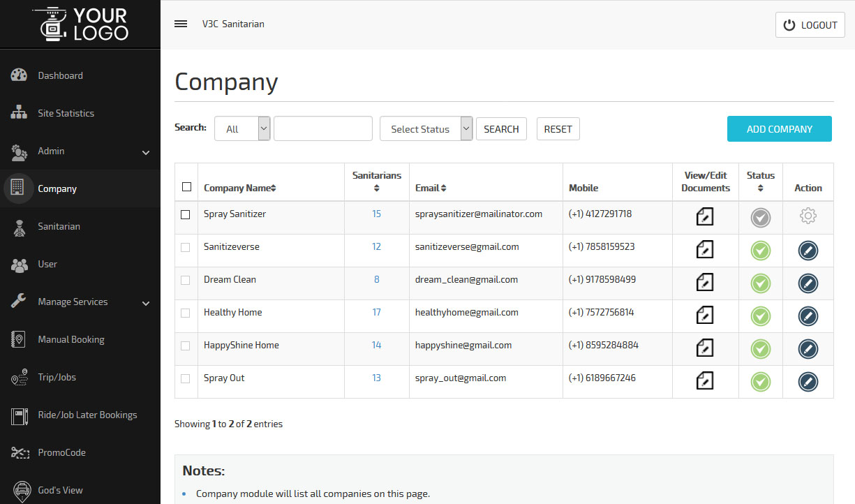Screen dimensions: 855x504
Task: Expand the Admin sidebar submenu
Action: pos(146,151)
